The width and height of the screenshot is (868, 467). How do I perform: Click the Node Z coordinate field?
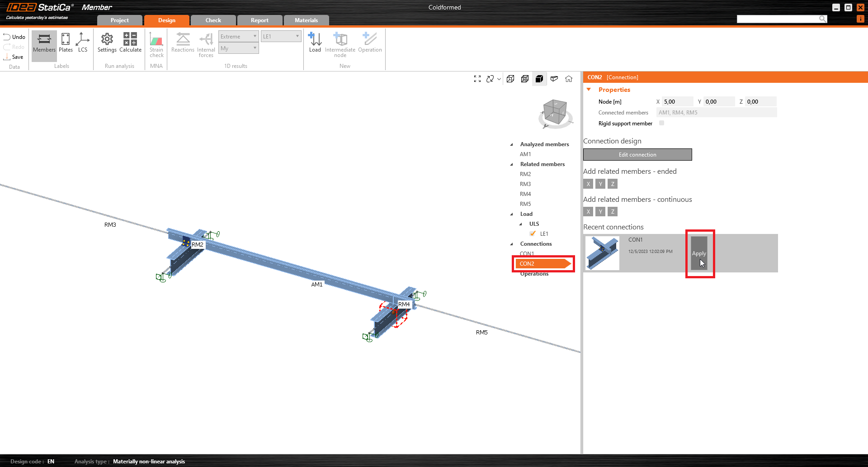[761, 102]
